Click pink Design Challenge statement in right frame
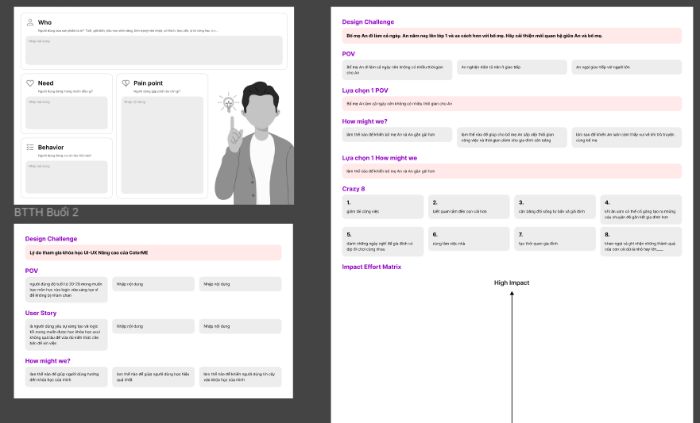This screenshot has width=700, height=423. 512,36
